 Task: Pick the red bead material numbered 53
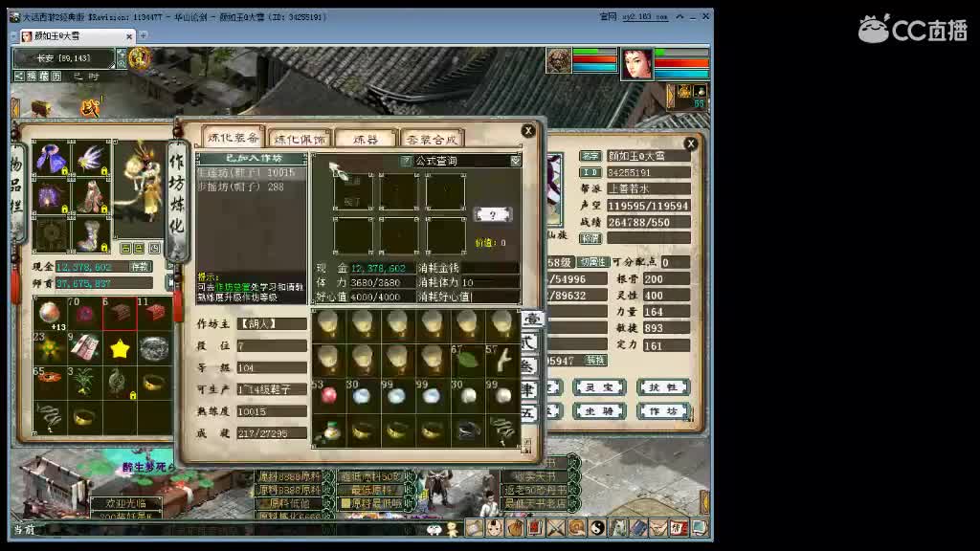(329, 395)
